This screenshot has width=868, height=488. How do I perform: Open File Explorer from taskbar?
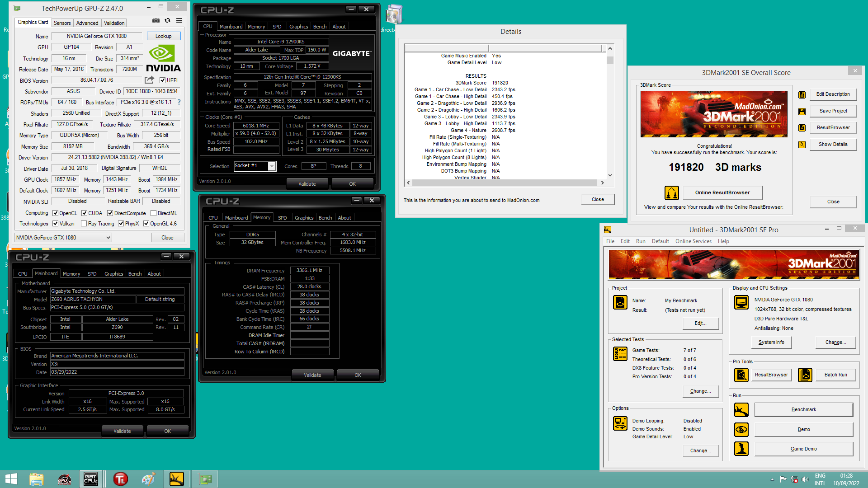coord(37,479)
